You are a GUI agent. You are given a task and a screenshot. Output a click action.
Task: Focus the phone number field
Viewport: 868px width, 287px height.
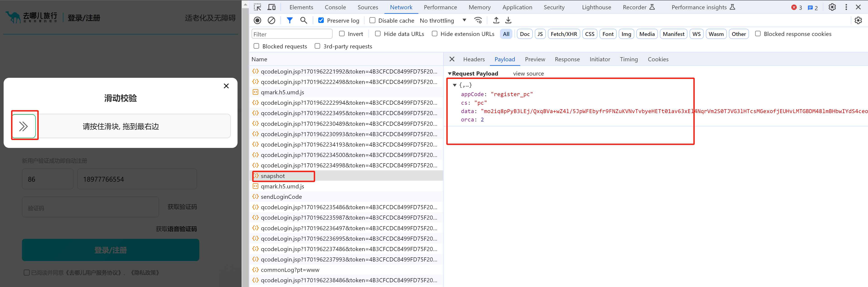click(137, 179)
